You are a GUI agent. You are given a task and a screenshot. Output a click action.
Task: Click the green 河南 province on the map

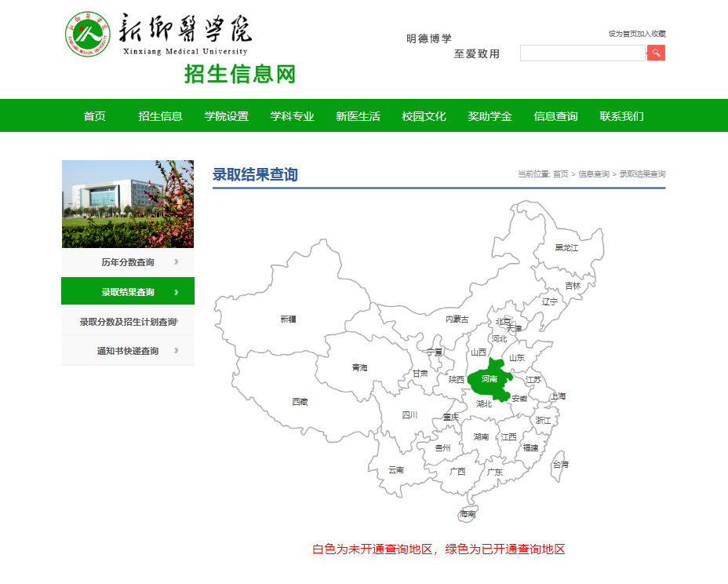tap(490, 379)
